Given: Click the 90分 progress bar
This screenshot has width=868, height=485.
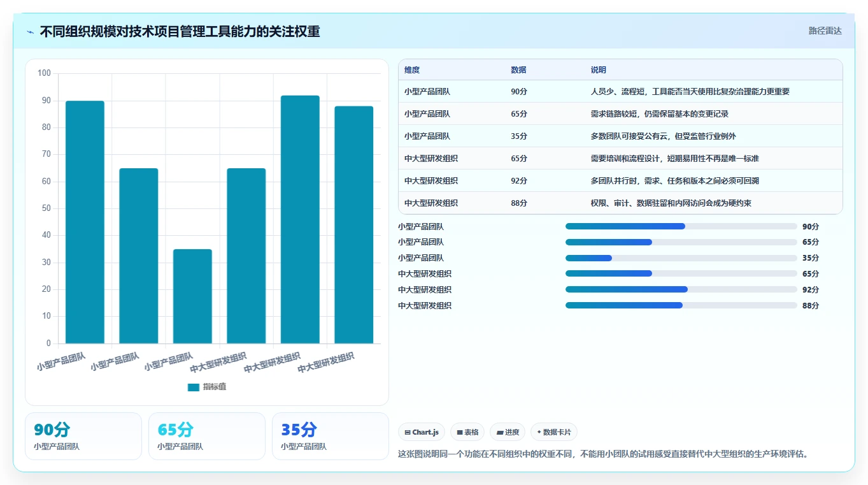Looking at the screenshot, I should [x=681, y=226].
